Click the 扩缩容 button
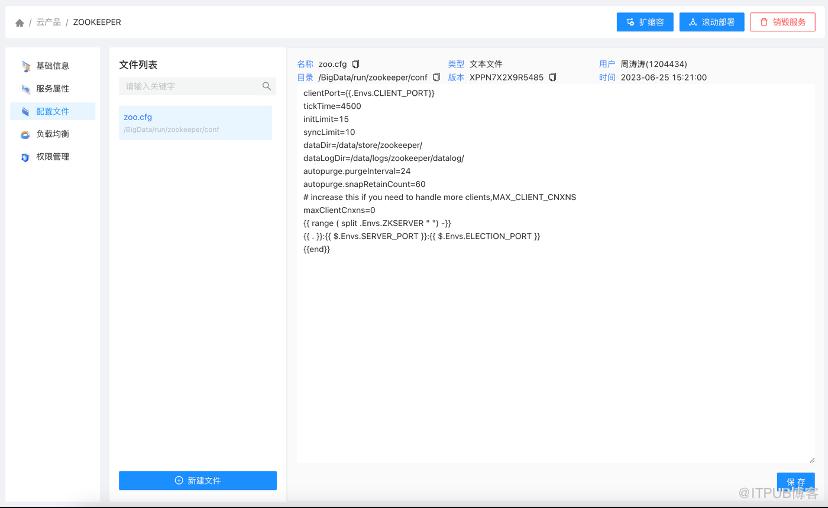The height and width of the screenshot is (508, 828). (645, 22)
